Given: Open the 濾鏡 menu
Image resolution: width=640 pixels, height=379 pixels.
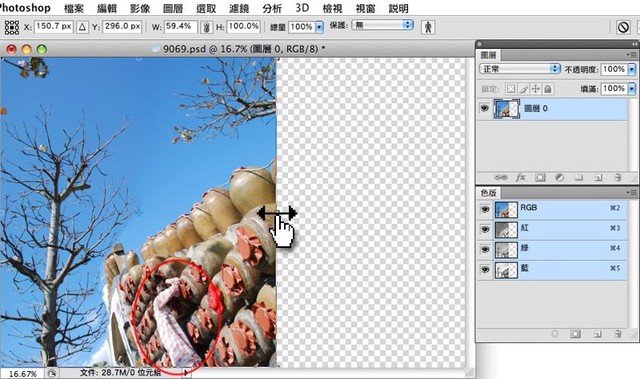Looking at the screenshot, I should tap(239, 8).
